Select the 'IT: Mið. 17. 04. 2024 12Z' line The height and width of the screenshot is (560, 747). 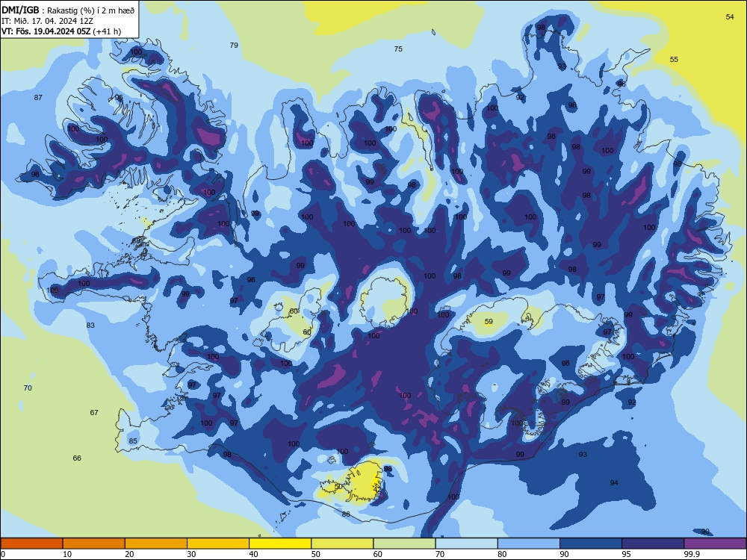point(46,21)
